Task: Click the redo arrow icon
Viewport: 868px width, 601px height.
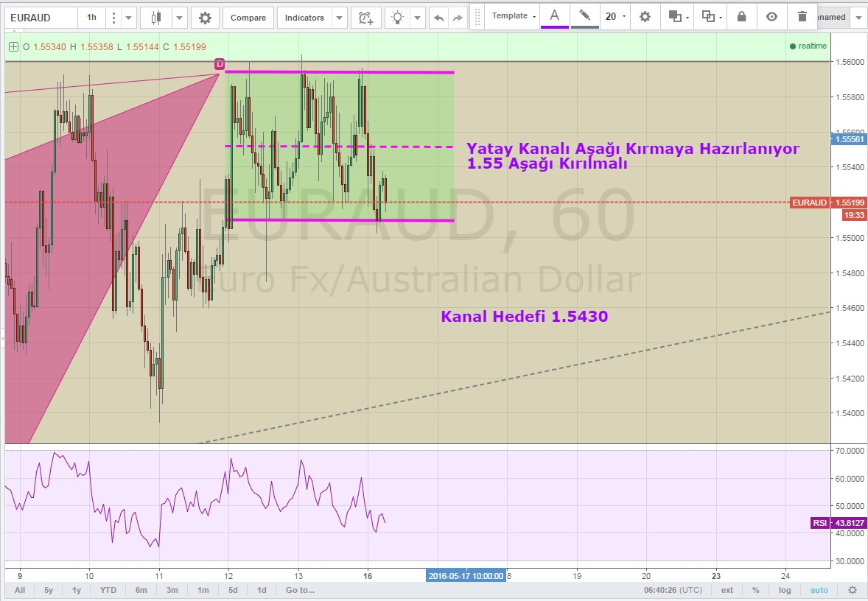Action: tap(458, 18)
